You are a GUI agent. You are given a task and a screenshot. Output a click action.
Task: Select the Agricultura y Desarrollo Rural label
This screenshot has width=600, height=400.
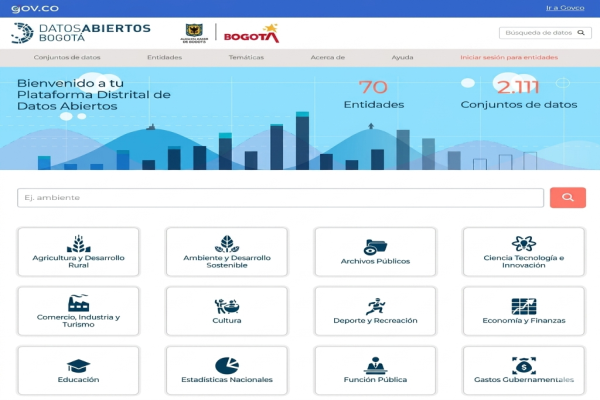78,261
